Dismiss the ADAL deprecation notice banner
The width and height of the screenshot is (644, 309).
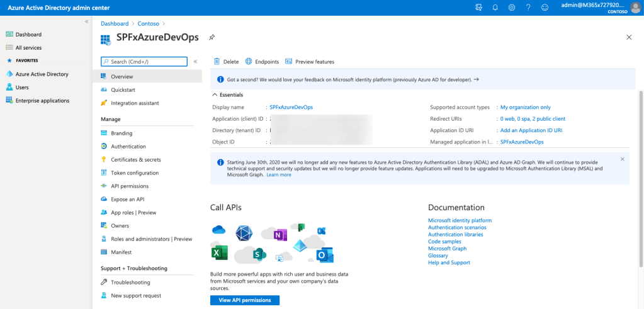coord(623,159)
